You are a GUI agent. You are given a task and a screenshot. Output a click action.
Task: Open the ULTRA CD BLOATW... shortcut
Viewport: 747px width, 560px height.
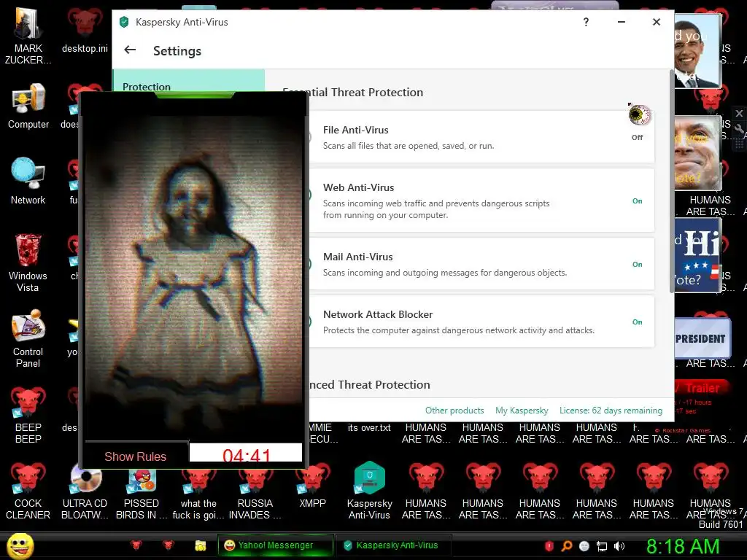(85, 491)
